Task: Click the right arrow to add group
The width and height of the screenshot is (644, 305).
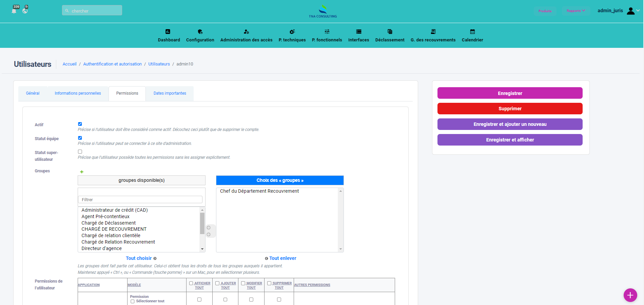Action: [209, 228]
